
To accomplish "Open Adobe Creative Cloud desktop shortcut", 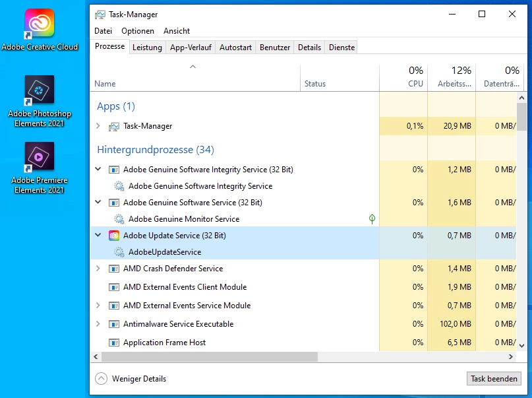I will 40,30.
